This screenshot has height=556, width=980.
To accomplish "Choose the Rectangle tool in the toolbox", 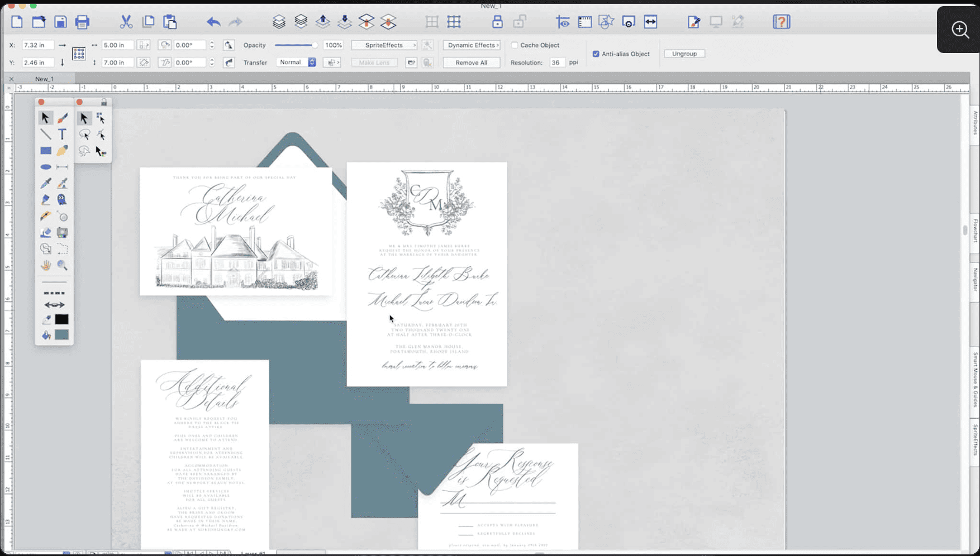I will click(46, 151).
